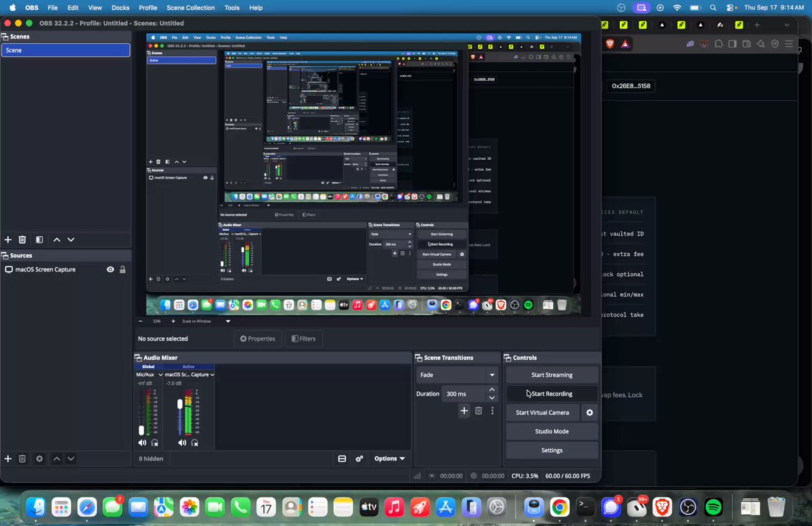This screenshot has height=526, width=812.
Task: Open Scale to Window dropdown arrow
Action: tap(228, 321)
